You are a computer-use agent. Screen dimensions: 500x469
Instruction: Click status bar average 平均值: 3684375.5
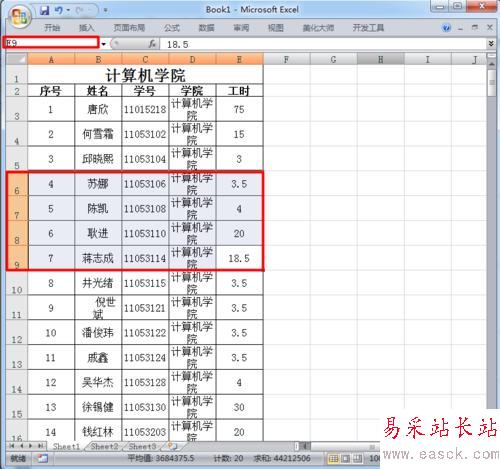(161, 458)
